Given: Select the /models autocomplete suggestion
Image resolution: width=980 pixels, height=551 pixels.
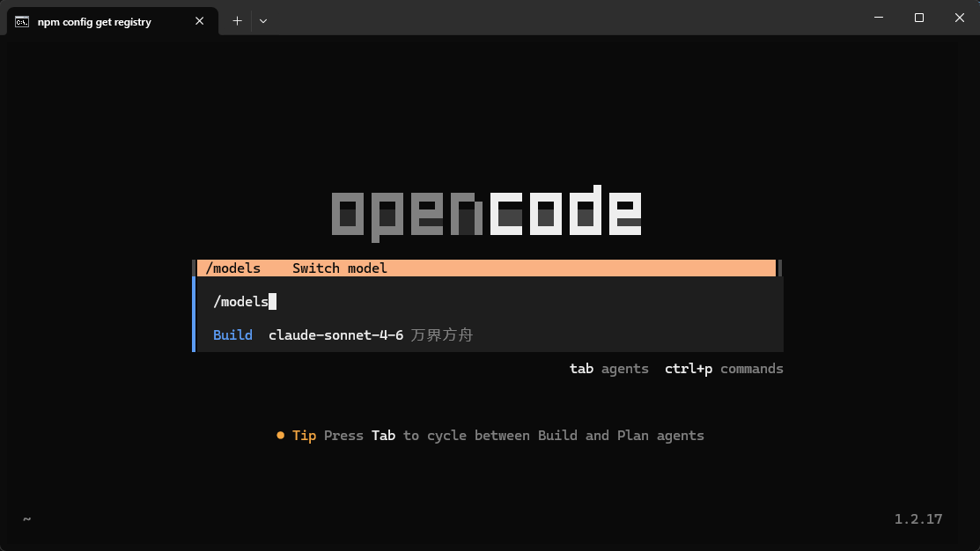Looking at the screenshot, I should pyautogui.click(x=233, y=268).
